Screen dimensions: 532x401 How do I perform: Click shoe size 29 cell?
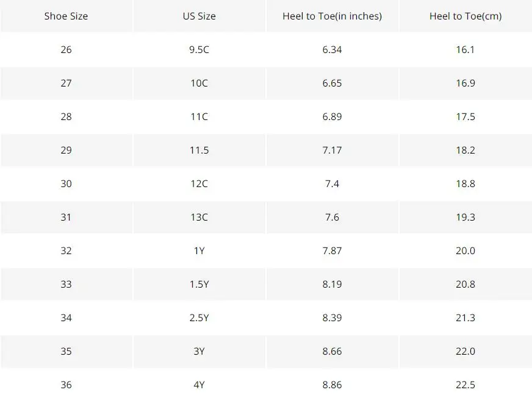coord(66,150)
